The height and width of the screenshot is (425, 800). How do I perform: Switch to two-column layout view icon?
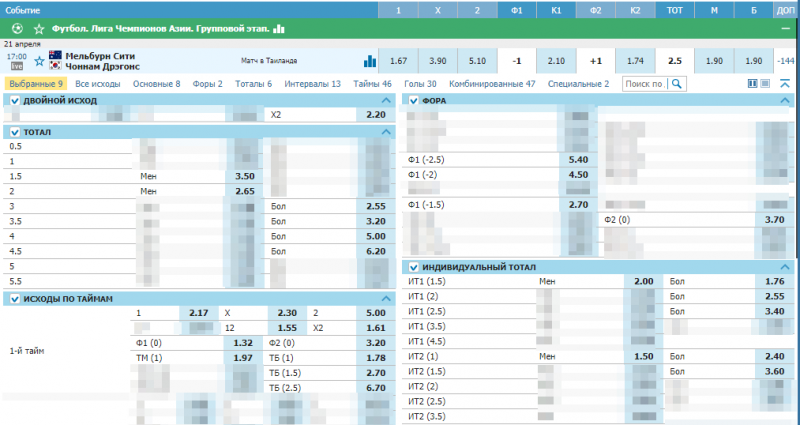click(x=753, y=84)
